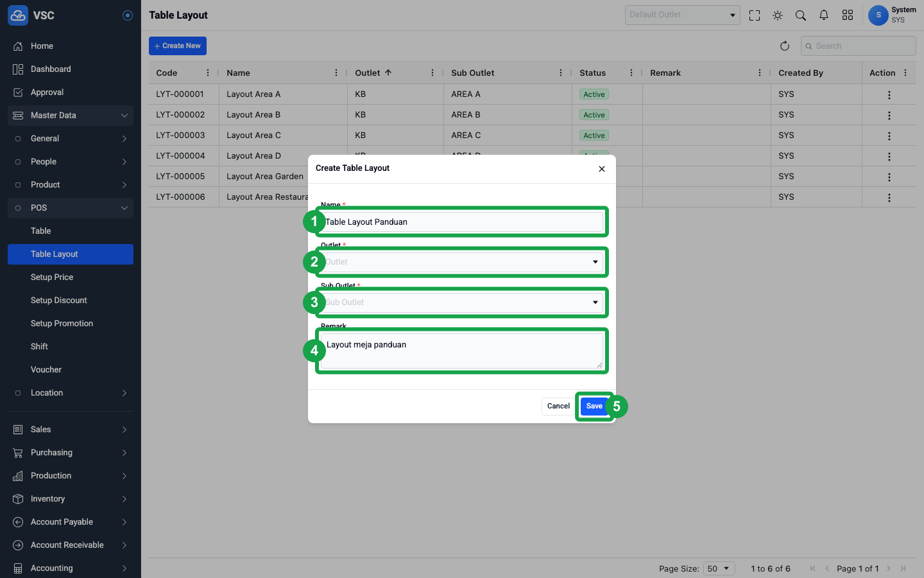Open the Remark column menu

pyautogui.click(x=759, y=73)
